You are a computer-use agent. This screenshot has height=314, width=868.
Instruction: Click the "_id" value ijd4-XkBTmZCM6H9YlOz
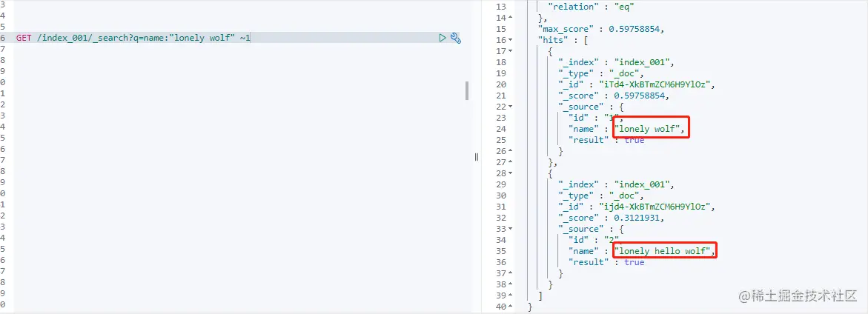pos(656,207)
